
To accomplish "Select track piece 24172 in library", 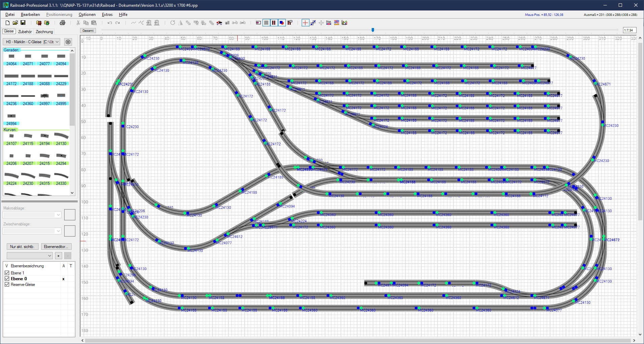I will click(x=11, y=79).
